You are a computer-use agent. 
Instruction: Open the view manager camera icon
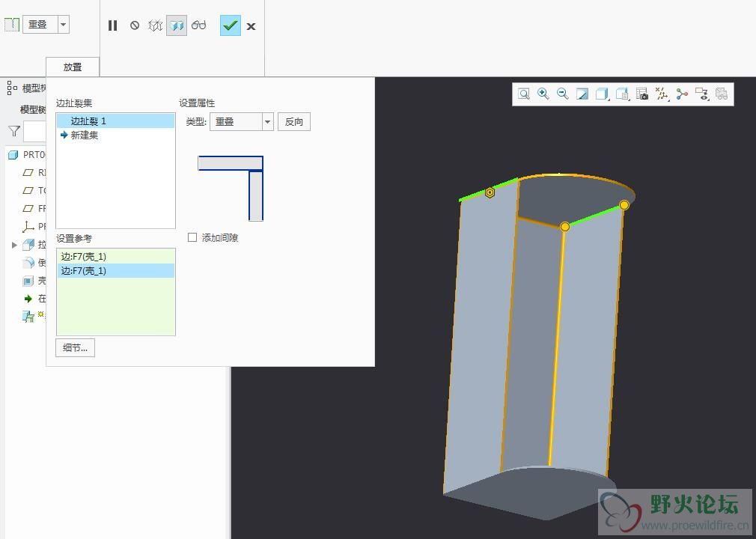[642, 94]
